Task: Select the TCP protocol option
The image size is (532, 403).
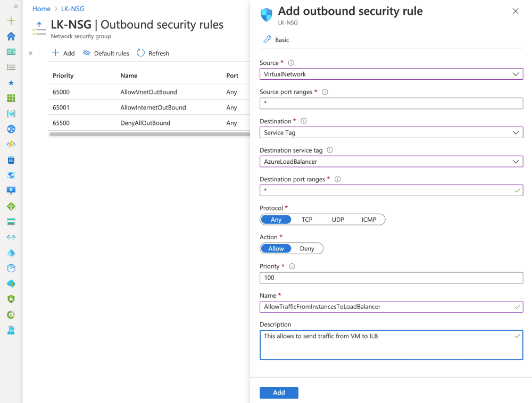Action: [307, 220]
